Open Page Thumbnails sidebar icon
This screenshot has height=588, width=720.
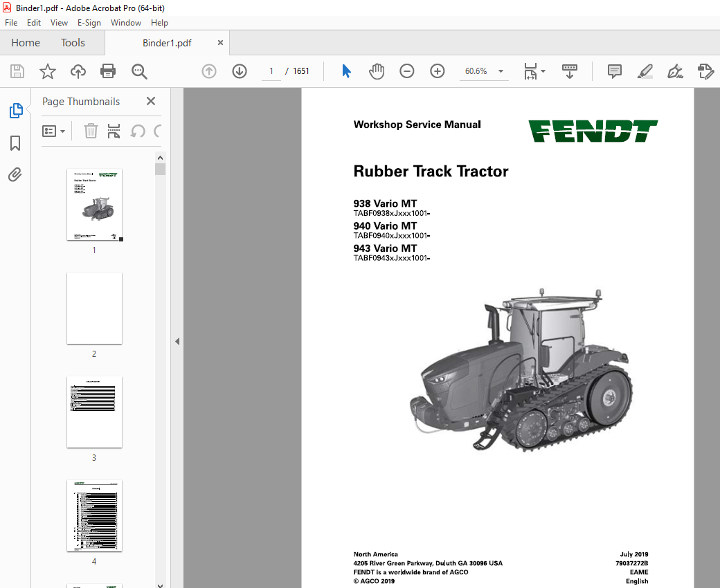click(x=16, y=111)
